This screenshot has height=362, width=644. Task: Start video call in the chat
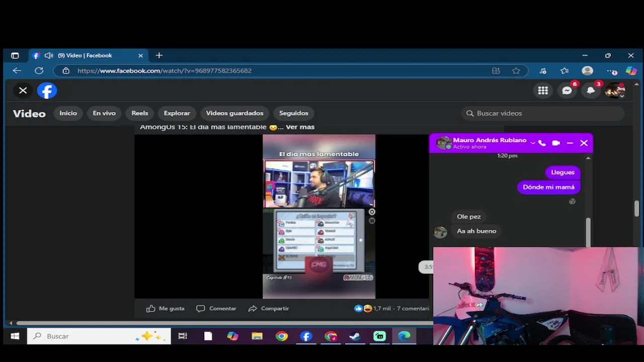[x=556, y=143]
